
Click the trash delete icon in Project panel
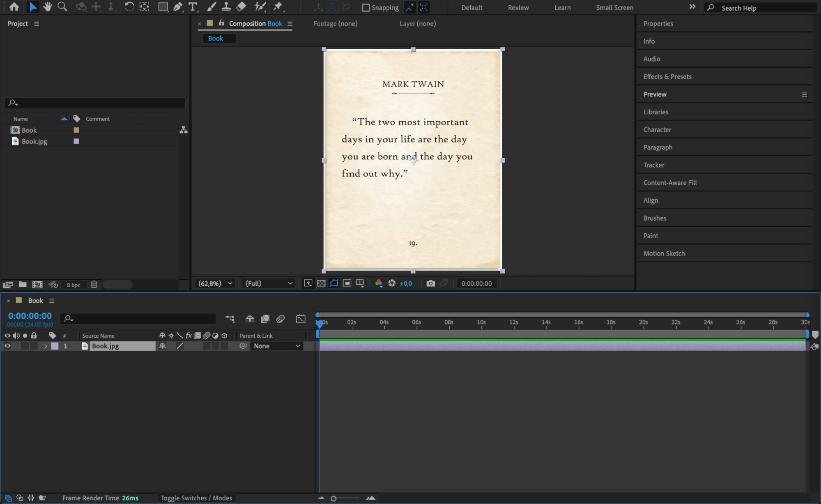coord(94,284)
